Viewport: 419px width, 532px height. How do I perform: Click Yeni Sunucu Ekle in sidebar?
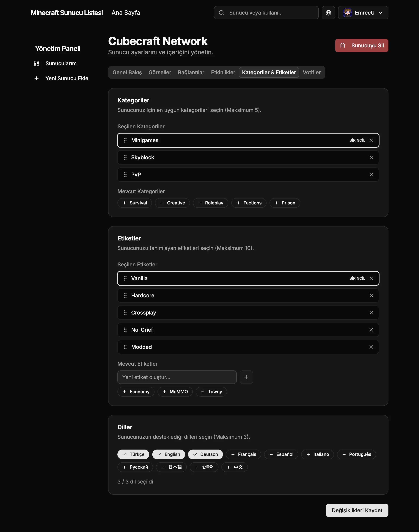tap(61, 78)
